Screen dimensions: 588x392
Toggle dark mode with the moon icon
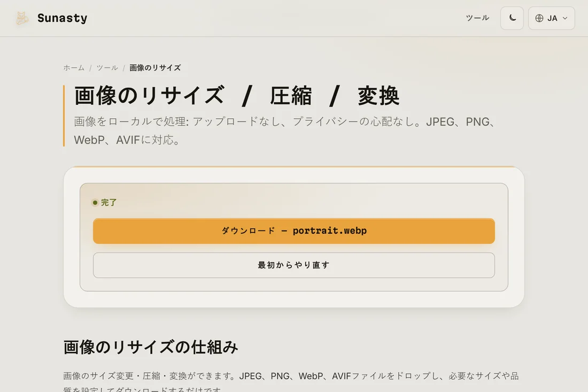coord(512,18)
